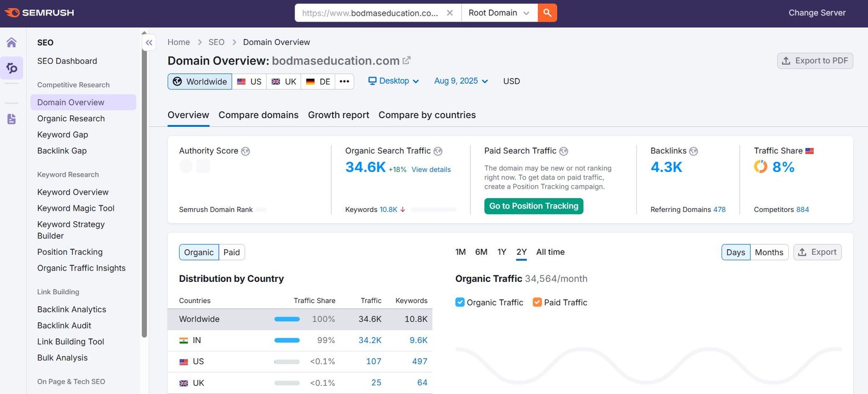
Task: Open the Compare by countries tab
Action: pos(427,115)
